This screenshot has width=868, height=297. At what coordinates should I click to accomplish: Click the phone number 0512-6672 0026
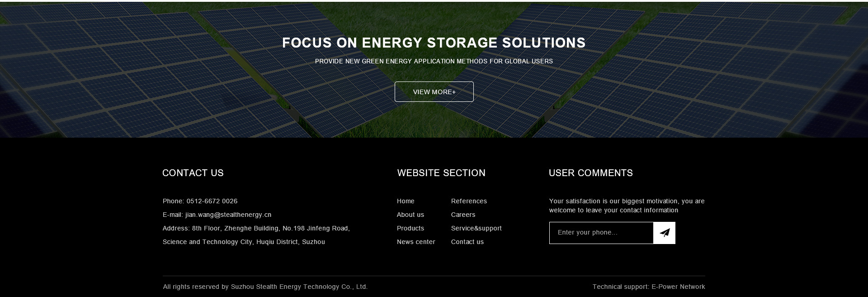pyautogui.click(x=212, y=201)
